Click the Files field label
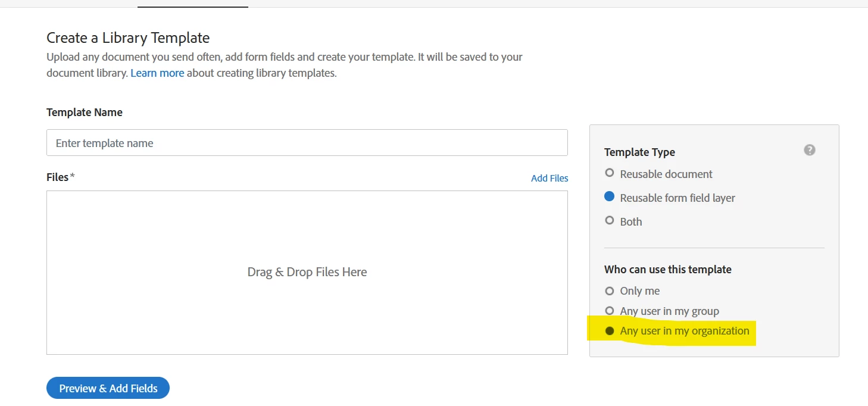The height and width of the screenshot is (406, 868). 58,177
